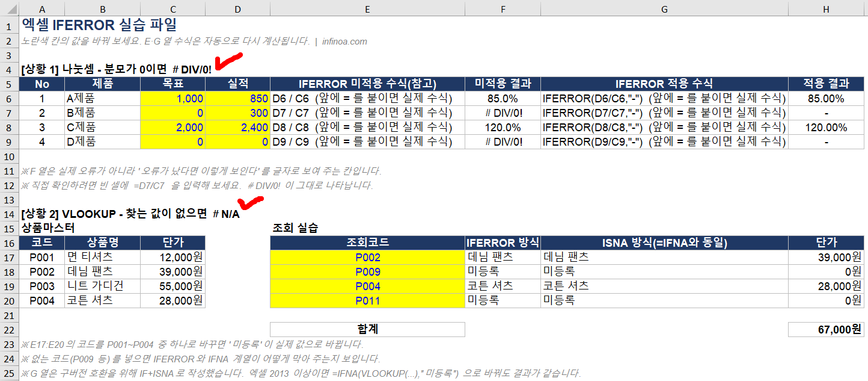868x381 pixels.
Task: Select the yellow target cell showing 1,000
Action: [173, 98]
